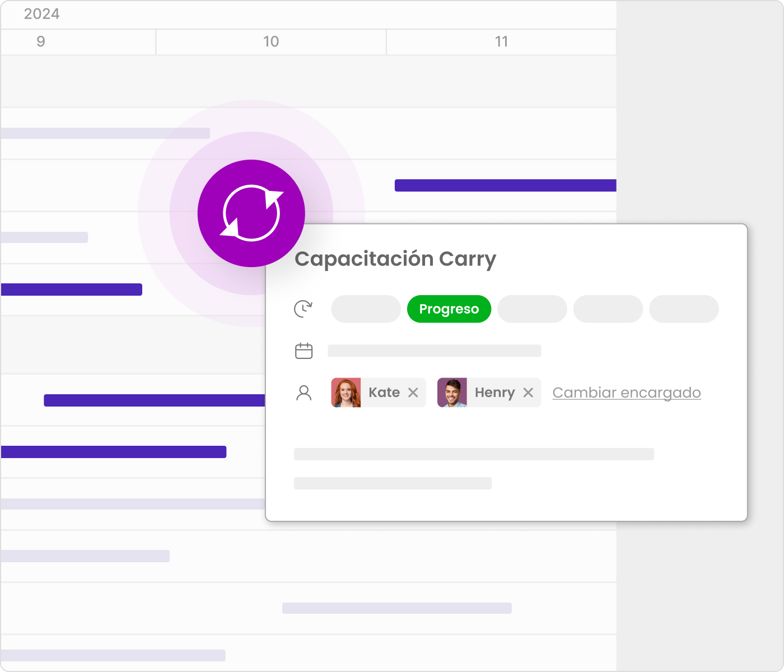The image size is (784, 672).
Task: Click the calendar date icon
Action: pyautogui.click(x=304, y=351)
